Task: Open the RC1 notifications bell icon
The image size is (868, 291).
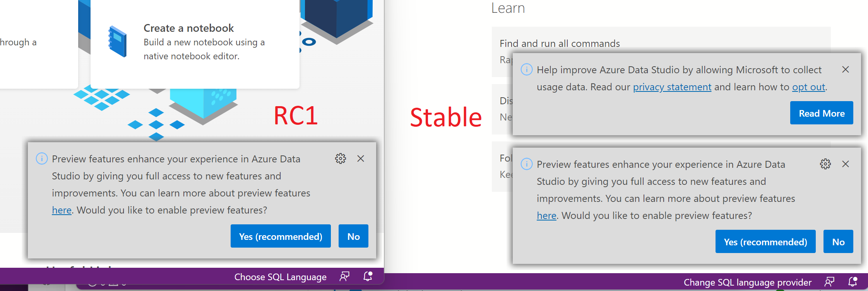Action: 368,276
